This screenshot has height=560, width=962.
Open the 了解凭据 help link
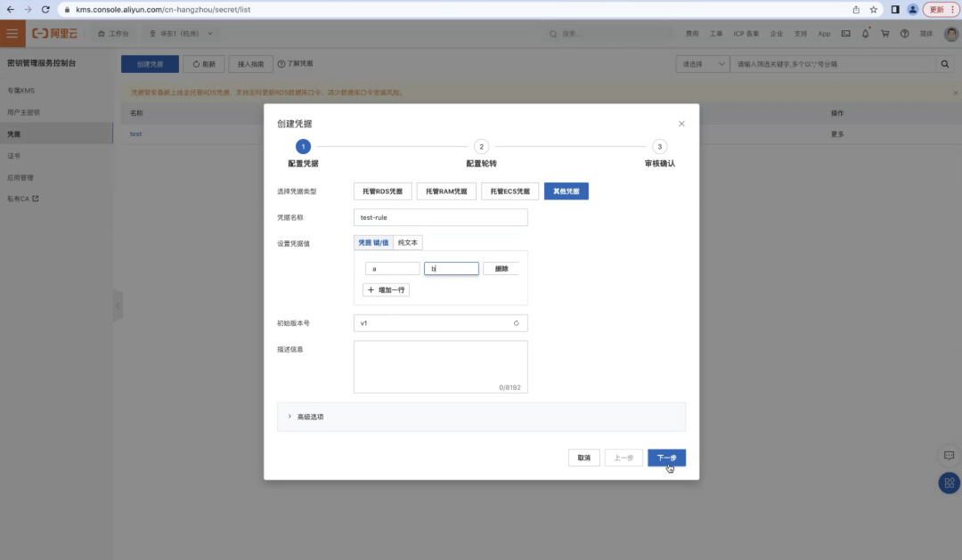click(295, 64)
